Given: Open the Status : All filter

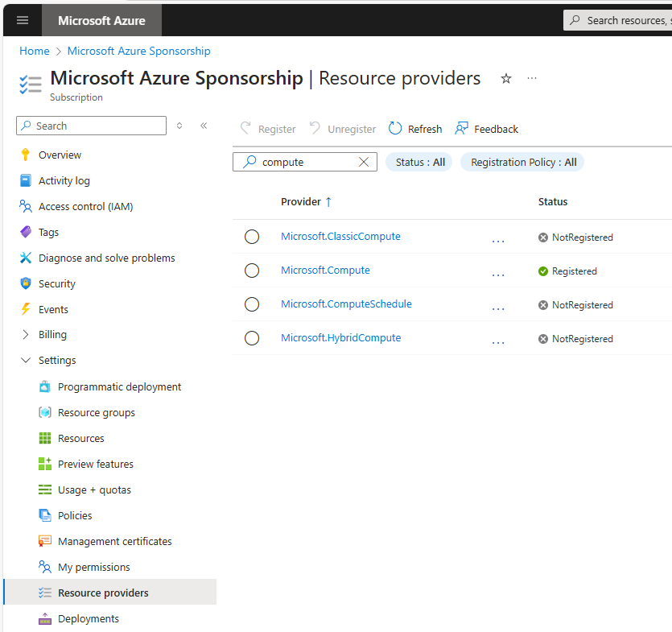Looking at the screenshot, I should (419, 162).
